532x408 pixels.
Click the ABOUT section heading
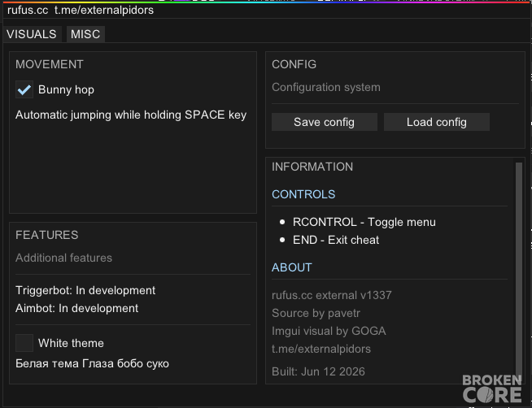tap(291, 267)
